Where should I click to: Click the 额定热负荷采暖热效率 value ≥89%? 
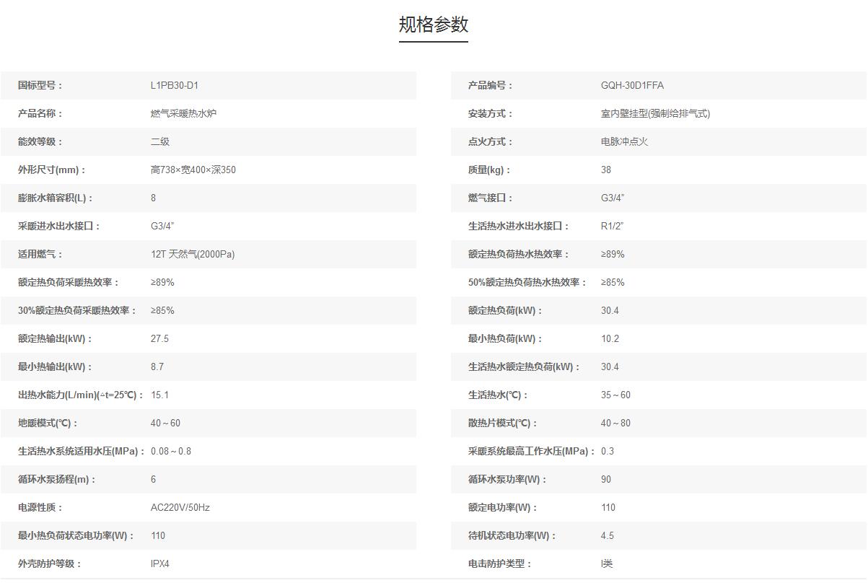(x=162, y=282)
